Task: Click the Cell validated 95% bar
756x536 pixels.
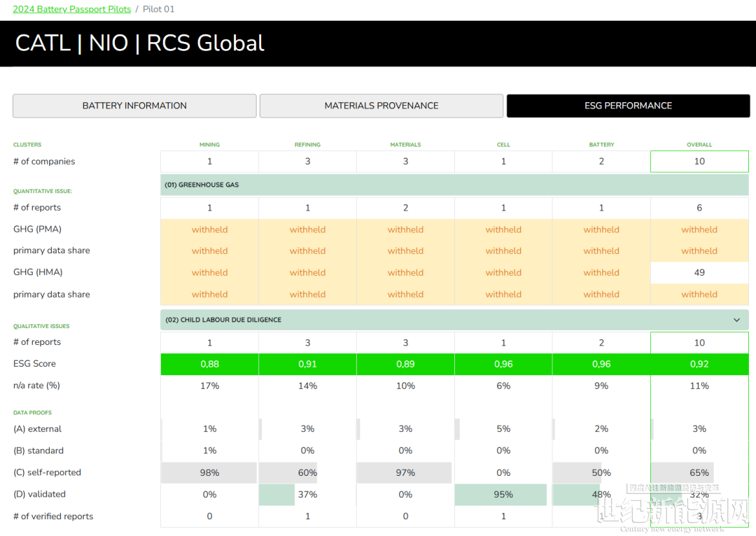Action: pos(503,495)
